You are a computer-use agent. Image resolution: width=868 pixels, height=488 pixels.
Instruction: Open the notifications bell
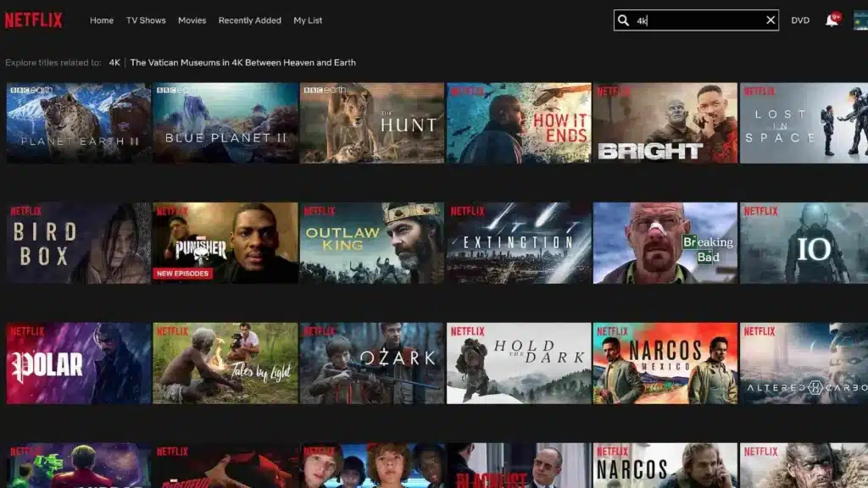click(832, 20)
